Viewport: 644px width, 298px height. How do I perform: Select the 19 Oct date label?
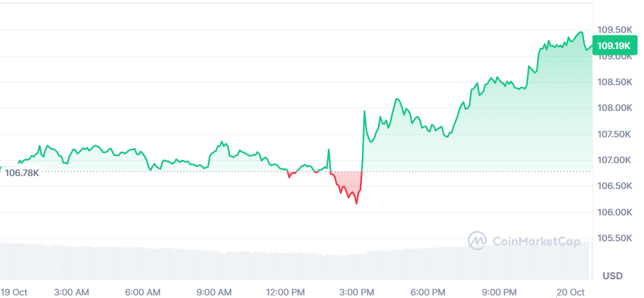point(14,292)
